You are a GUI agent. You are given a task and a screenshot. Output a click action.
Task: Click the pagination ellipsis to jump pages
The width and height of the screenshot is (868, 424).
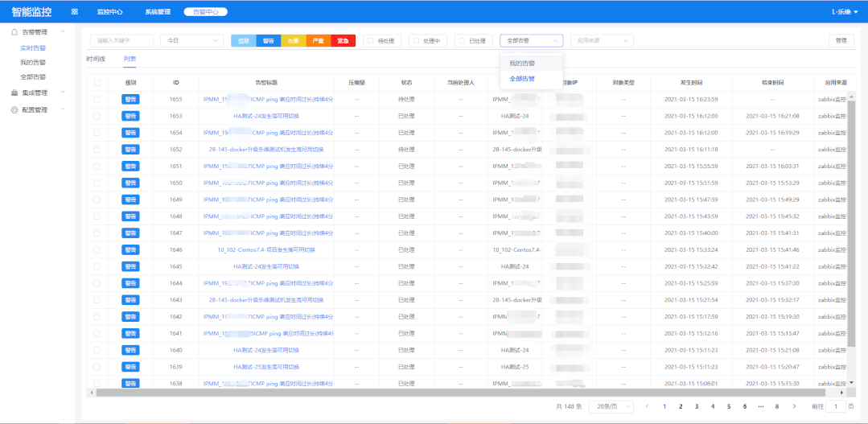coord(761,406)
